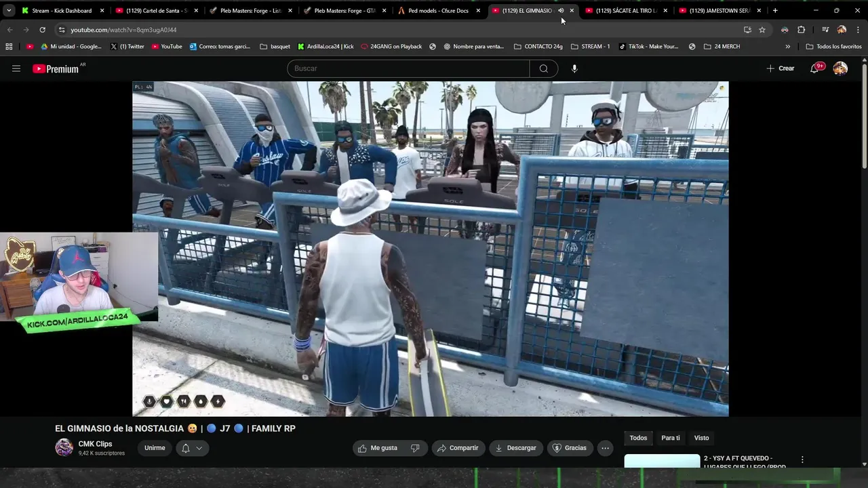This screenshot has height=488, width=868.
Task: Reload the current page
Action: [x=42, y=30]
